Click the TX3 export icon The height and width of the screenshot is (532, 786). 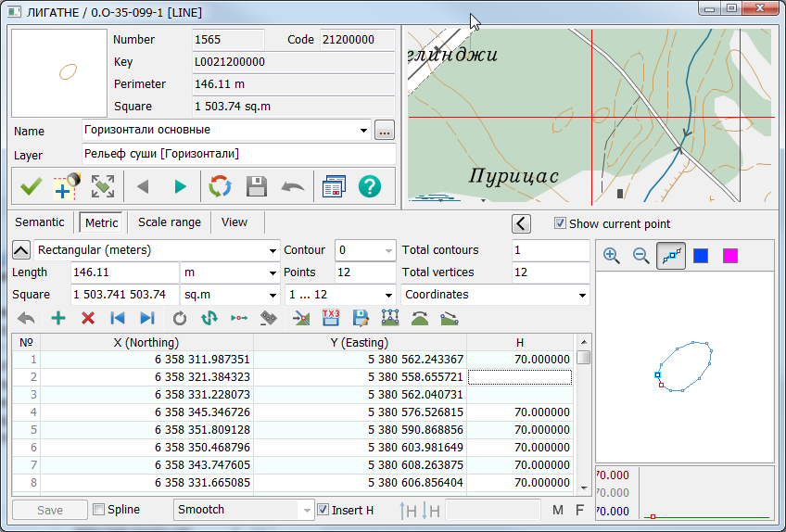click(331, 318)
